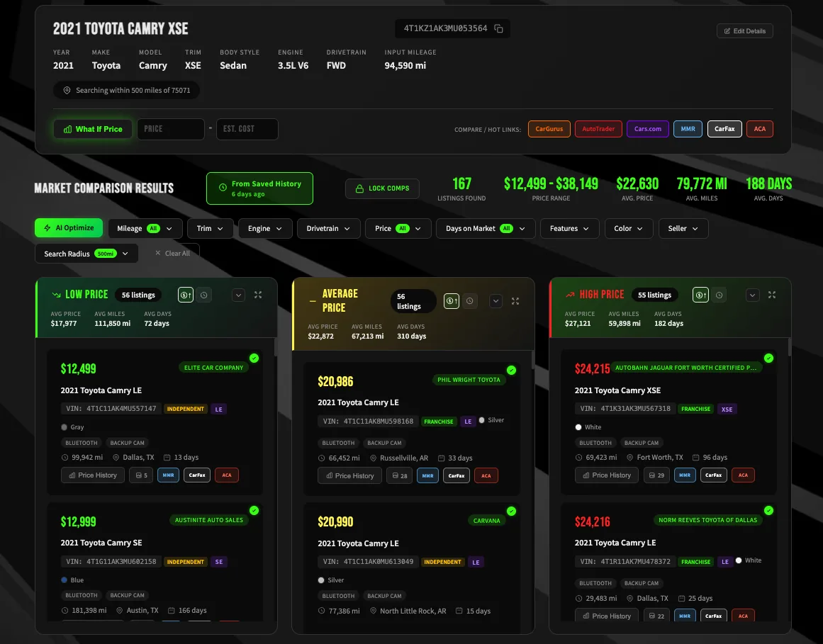Open ACA for Elite Car Company listing

227,475
